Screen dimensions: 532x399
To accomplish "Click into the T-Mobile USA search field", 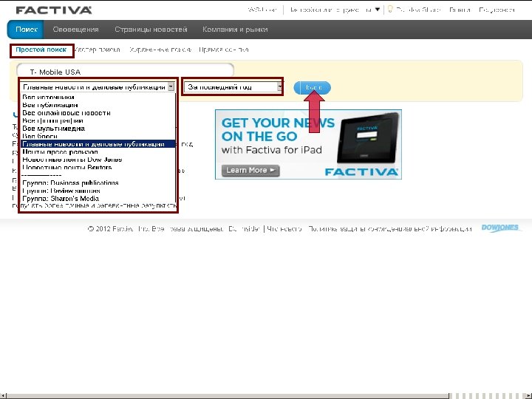I will [125, 71].
